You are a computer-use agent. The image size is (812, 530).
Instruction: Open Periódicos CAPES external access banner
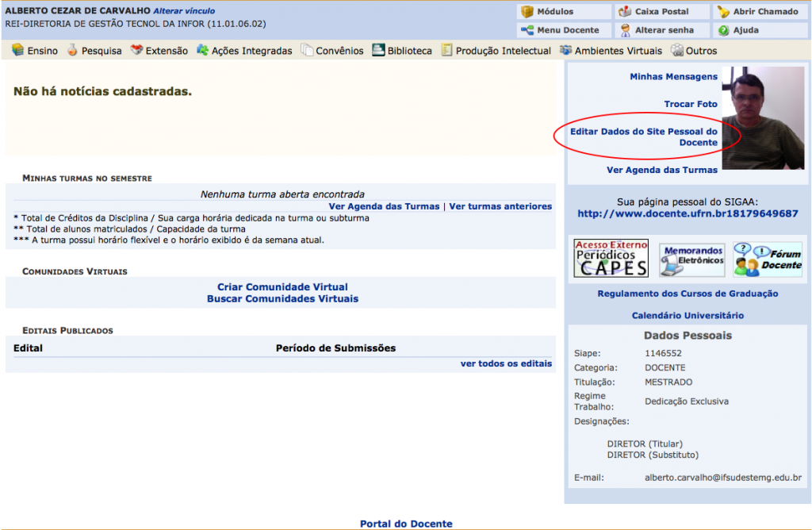pyautogui.click(x=611, y=259)
